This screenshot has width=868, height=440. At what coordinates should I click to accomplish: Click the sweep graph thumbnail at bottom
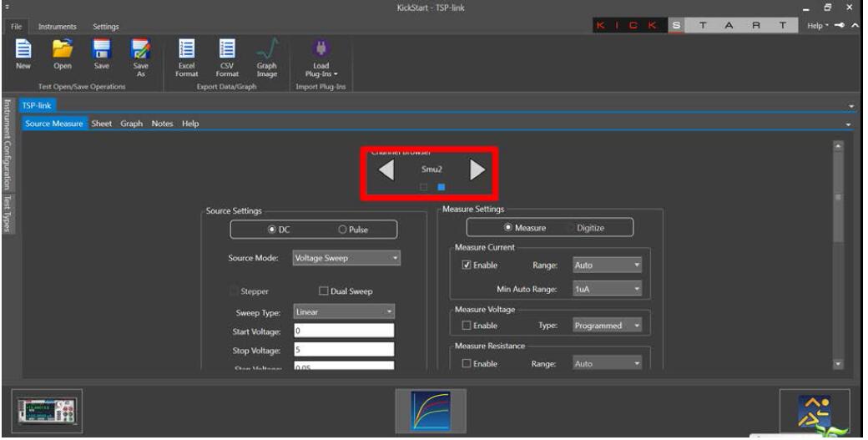click(x=435, y=412)
